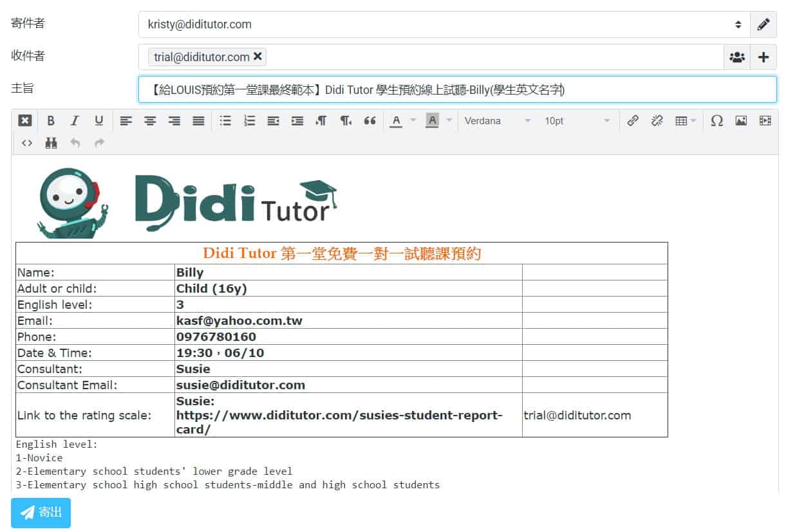Click the 'Link to the rating scale:' label
Viewport: 786px width, 532px height.
(x=84, y=415)
